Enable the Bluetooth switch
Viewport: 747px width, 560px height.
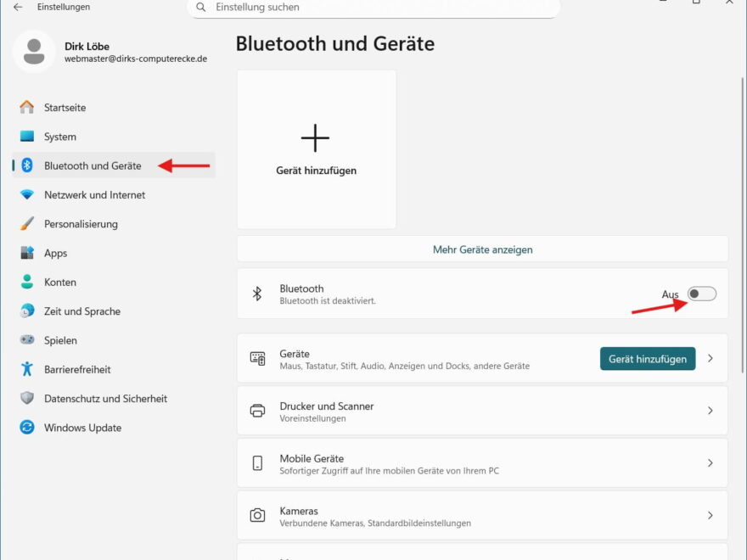(701, 293)
